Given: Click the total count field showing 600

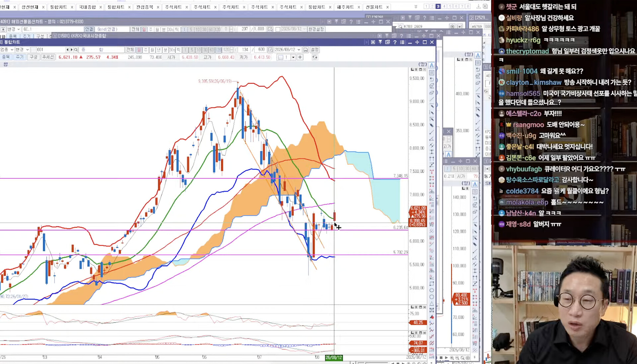Looking at the screenshot, I should click(260, 50).
